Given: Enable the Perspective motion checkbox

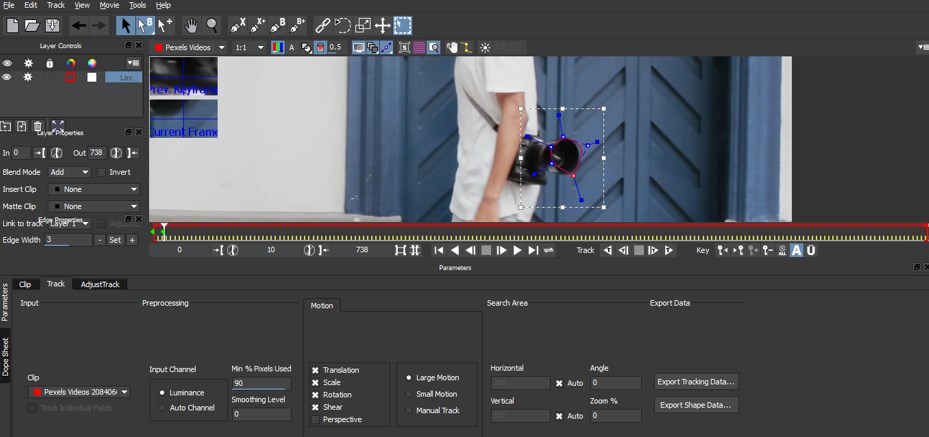Looking at the screenshot, I should click(315, 420).
